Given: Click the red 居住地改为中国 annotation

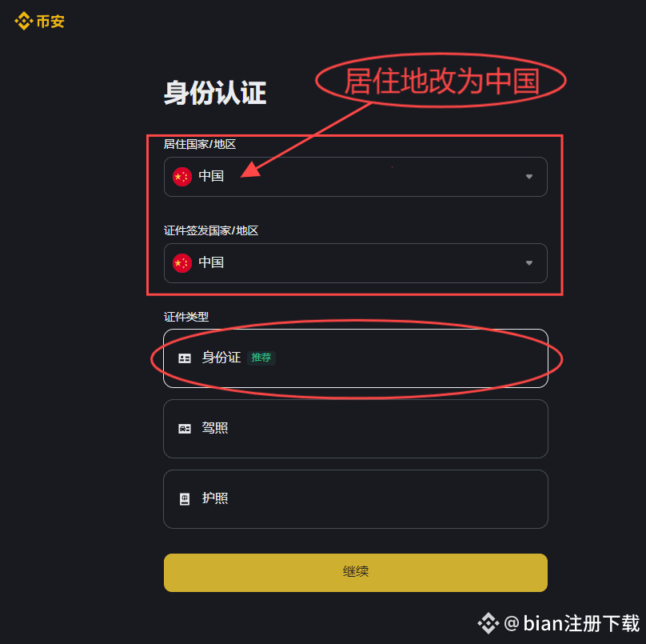Looking at the screenshot, I should coord(441,81).
